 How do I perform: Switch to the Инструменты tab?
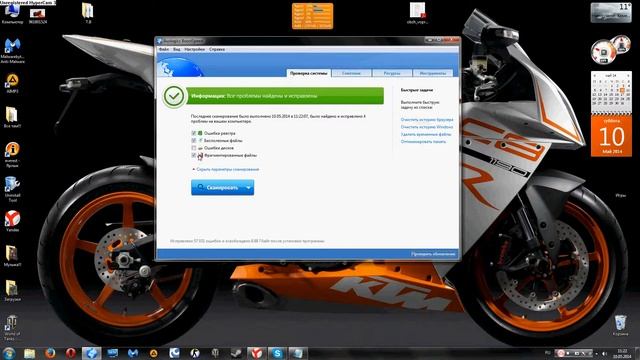pyautogui.click(x=433, y=73)
